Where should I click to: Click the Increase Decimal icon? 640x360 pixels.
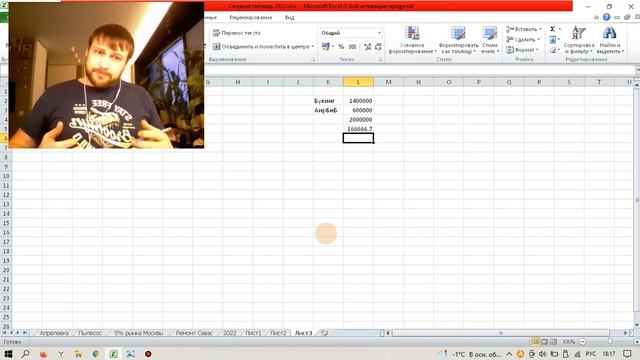tap(367, 47)
